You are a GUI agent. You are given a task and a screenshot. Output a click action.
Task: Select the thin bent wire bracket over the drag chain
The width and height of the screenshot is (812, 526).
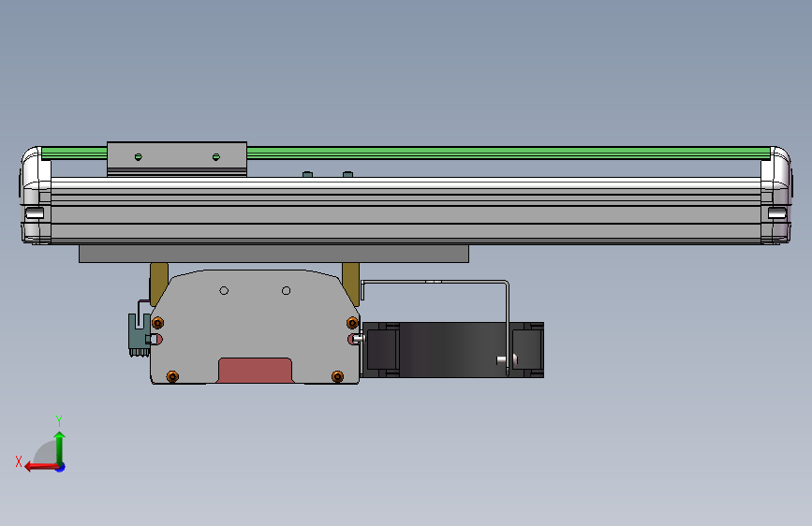(x=435, y=284)
